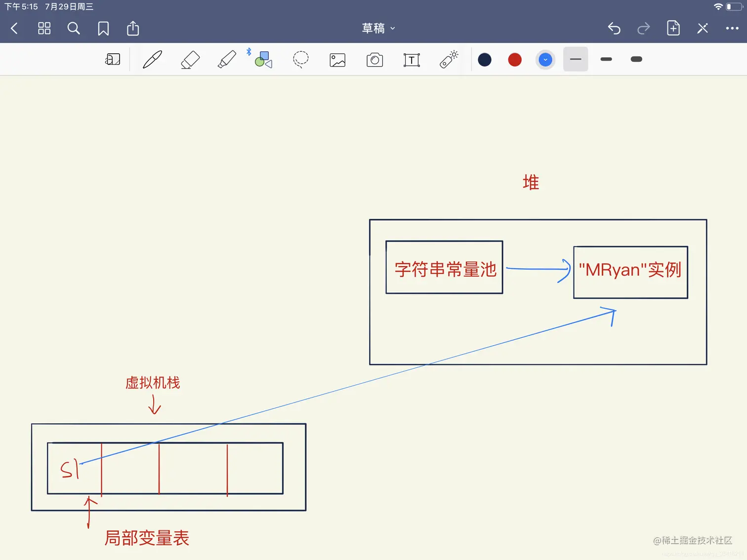The width and height of the screenshot is (747, 560).
Task: Open the Lasso selection tool
Action: click(300, 59)
